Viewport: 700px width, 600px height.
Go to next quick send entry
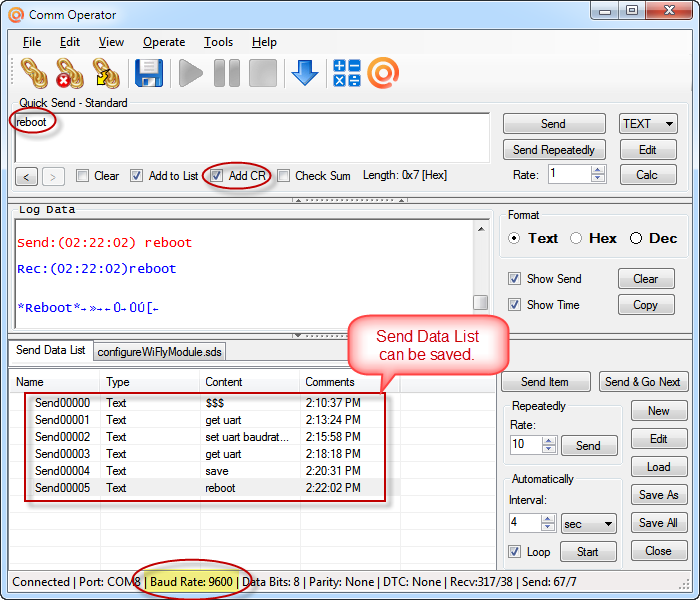(53, 176)
